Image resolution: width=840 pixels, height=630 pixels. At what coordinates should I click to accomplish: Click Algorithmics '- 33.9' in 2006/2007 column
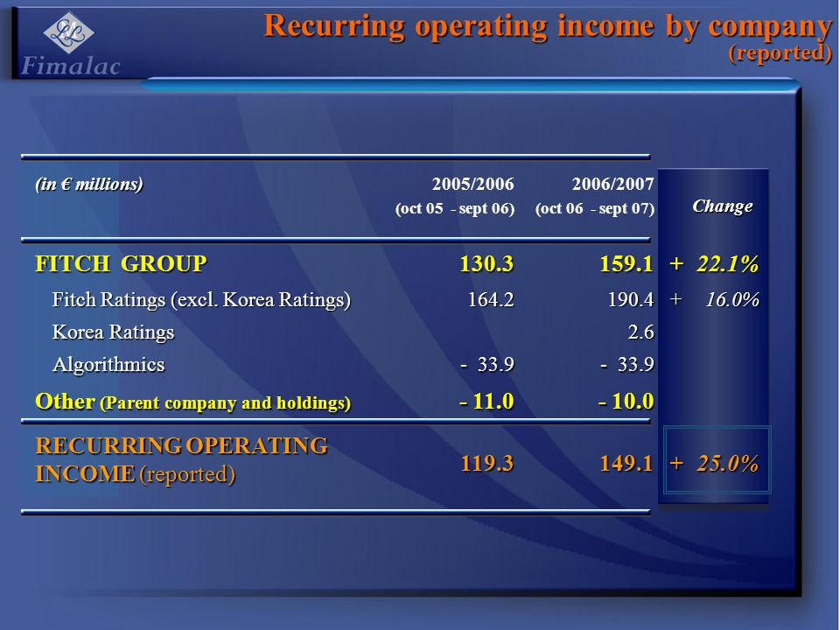[626, 364]
